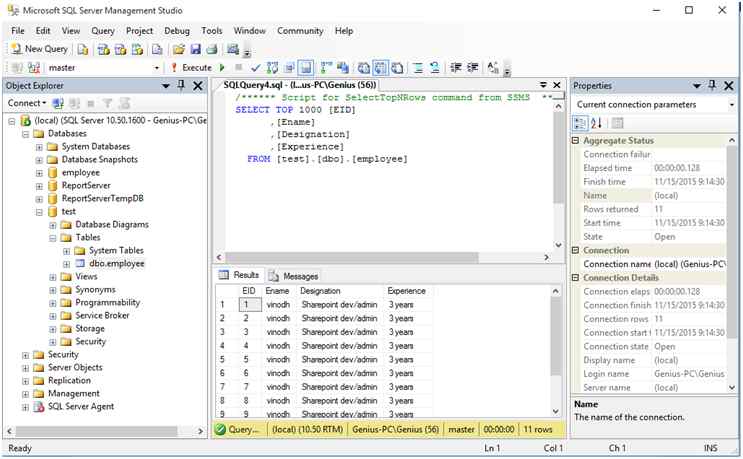Click the EID cell in row 1
The height and width of the screenshot is (459, 743).
point(249,304)
